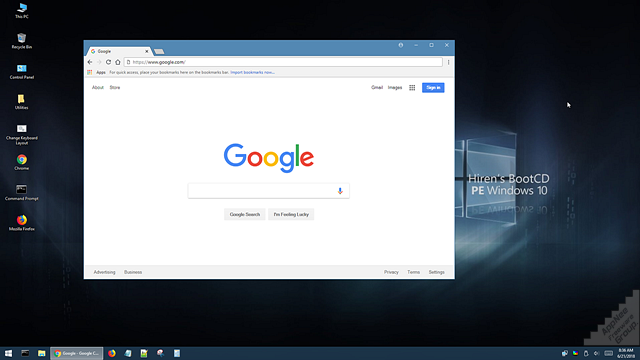Image resolution: width=640 pixels, height=360 pixels.
Task: Open Images from the Google header
Action: 395,87
